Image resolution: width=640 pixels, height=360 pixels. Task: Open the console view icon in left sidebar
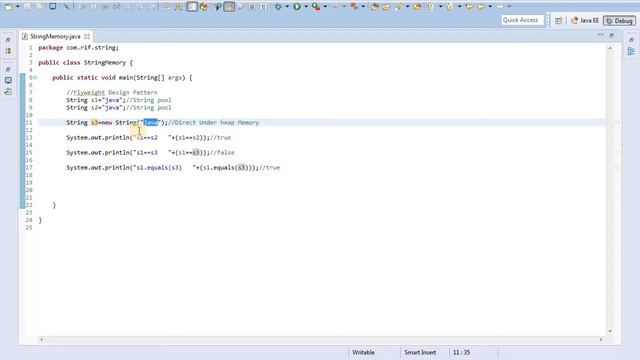[8, 80]
